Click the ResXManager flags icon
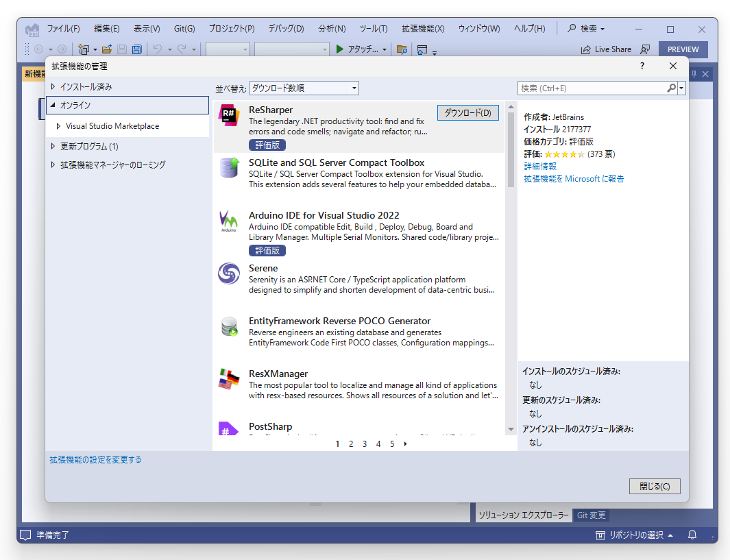Image resolution: width=730 pixels, height=560 pixels. 229,379
